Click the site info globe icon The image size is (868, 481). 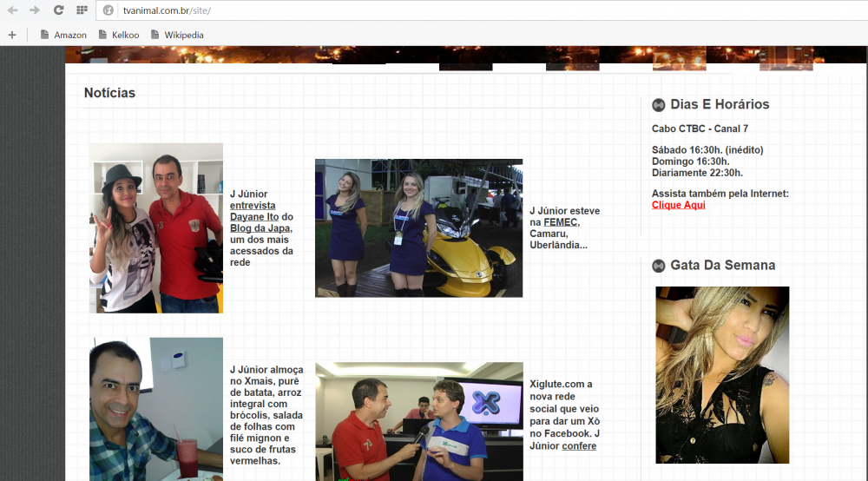[108, 10]
